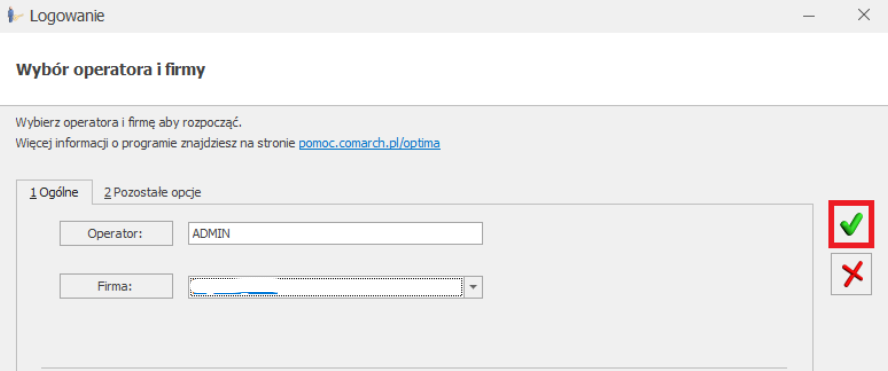Open the Firma list button
This screenshot has width=888, height=371.
pyautogui.click(x=116, y=286)
